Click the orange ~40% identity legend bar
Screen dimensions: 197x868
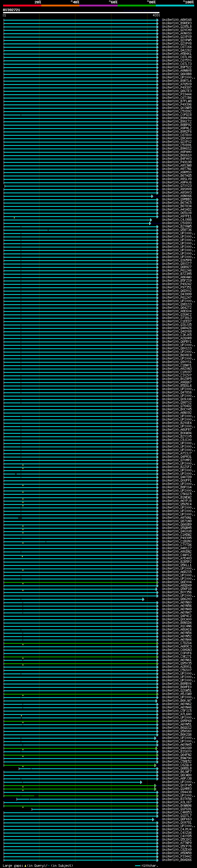[x=60, y=6]
